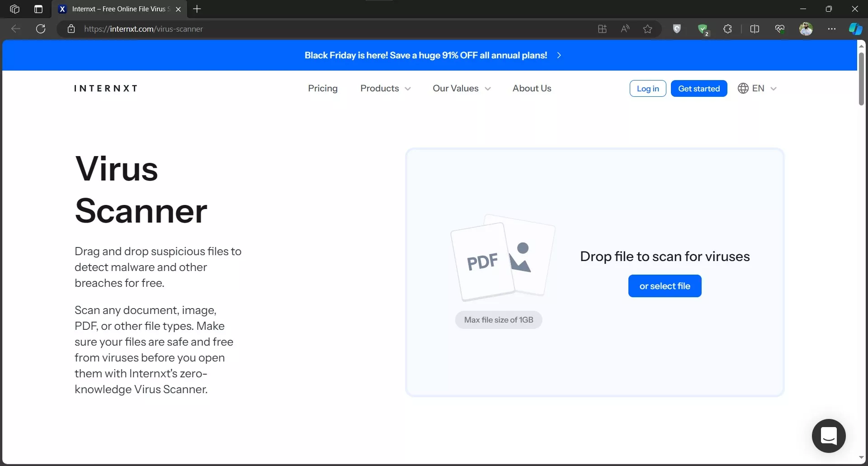The width and height of the screenshot is (868, 466).
Task: Click the Browser essentials heart icon
Action: point(780,29)
